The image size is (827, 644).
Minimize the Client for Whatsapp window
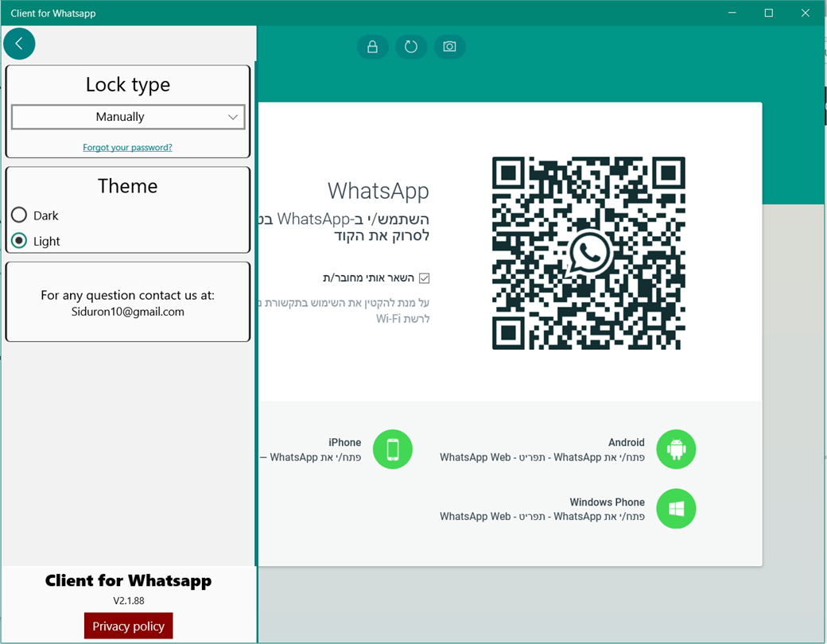point(732,13)
